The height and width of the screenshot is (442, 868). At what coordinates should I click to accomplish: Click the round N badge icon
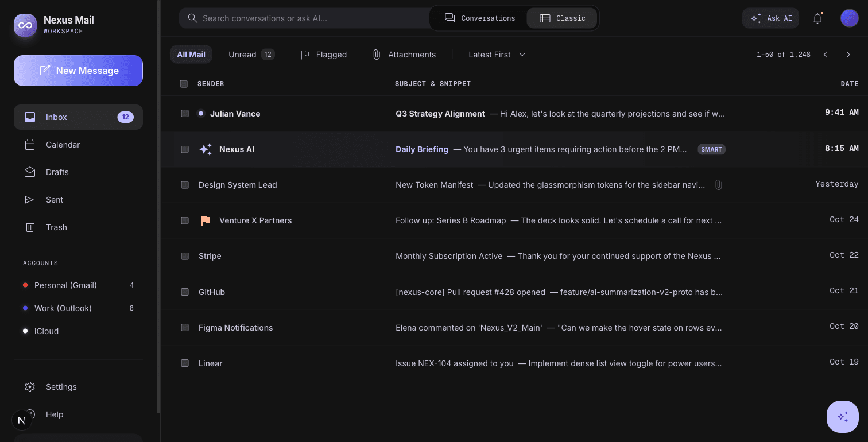coord(22,420)
